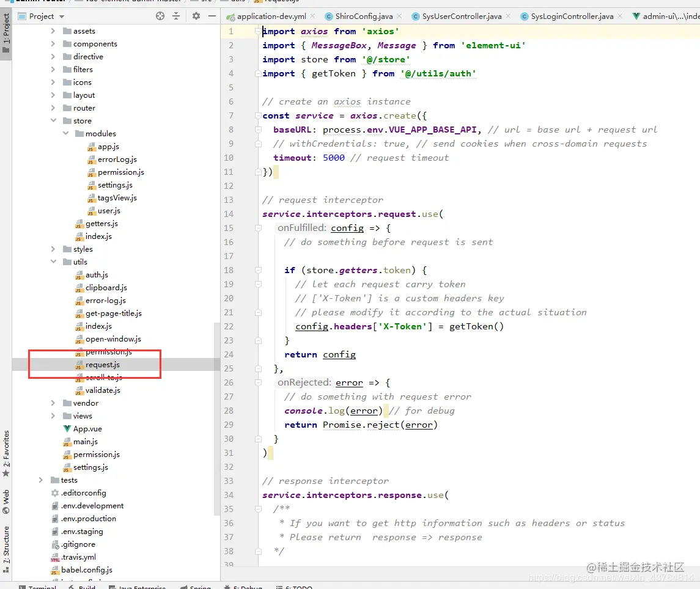Viewport: 700px width, 589px height.
Task: Collapse the modules folder
Action: 65,133
